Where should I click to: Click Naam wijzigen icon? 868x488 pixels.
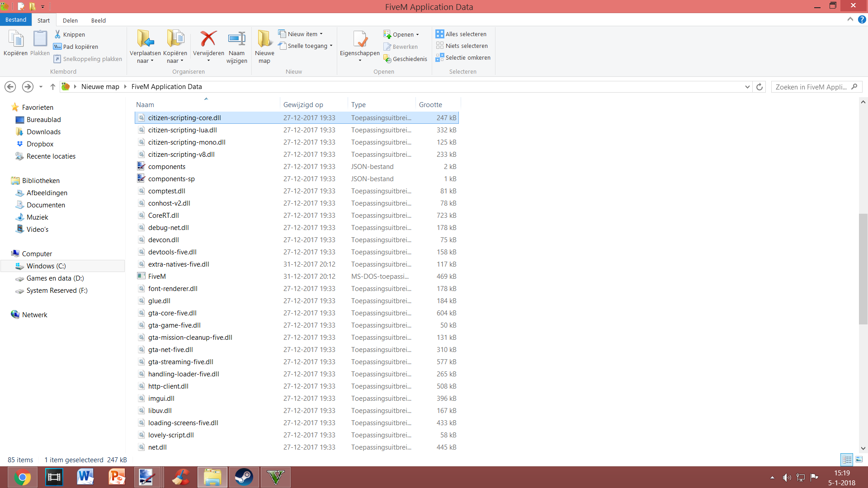point(236,39)
